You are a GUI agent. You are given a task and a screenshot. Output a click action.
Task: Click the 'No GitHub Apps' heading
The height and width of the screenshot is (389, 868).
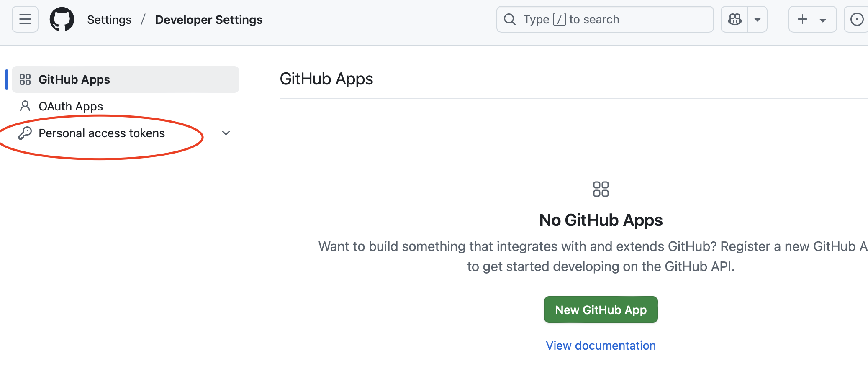(601, 220)
